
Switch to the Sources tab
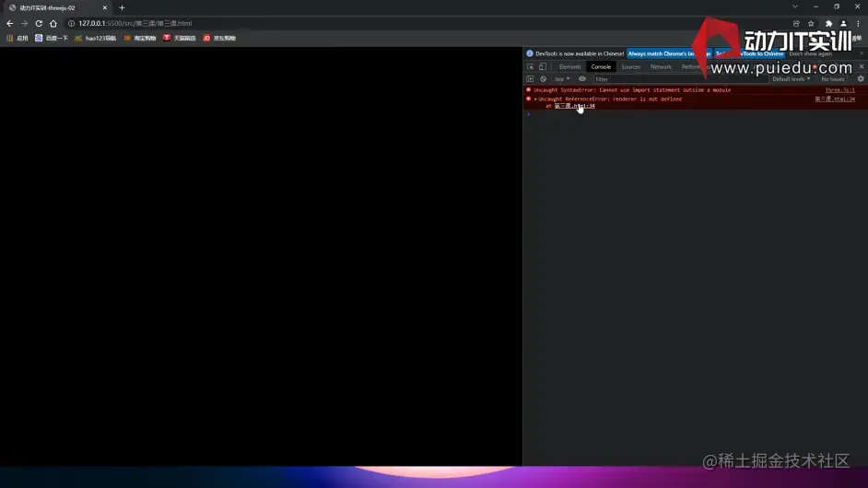(x=630, y=67)
